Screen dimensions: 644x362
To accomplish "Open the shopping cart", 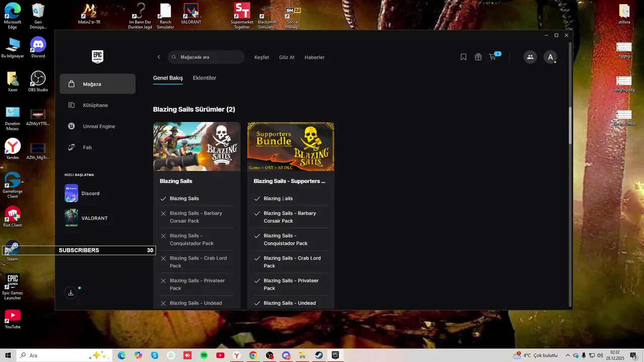I will click(493, 57).
